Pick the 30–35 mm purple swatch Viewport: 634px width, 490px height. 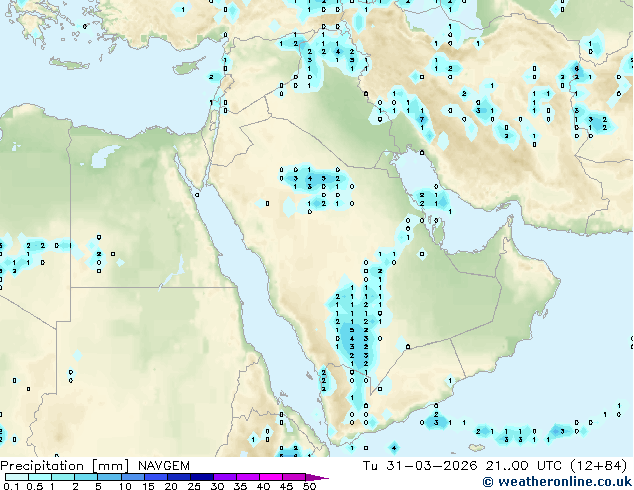tap(224, 477)
